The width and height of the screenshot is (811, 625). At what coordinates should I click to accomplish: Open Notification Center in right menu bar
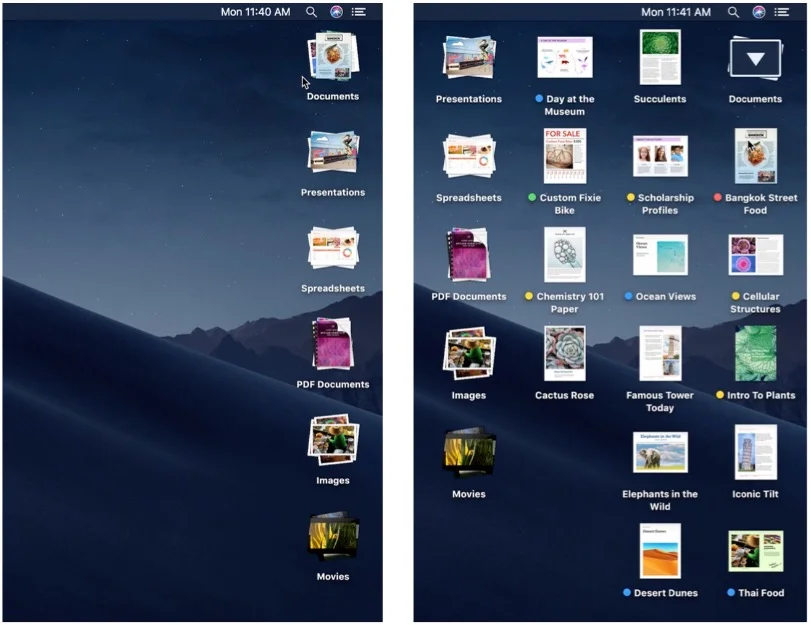782,12
